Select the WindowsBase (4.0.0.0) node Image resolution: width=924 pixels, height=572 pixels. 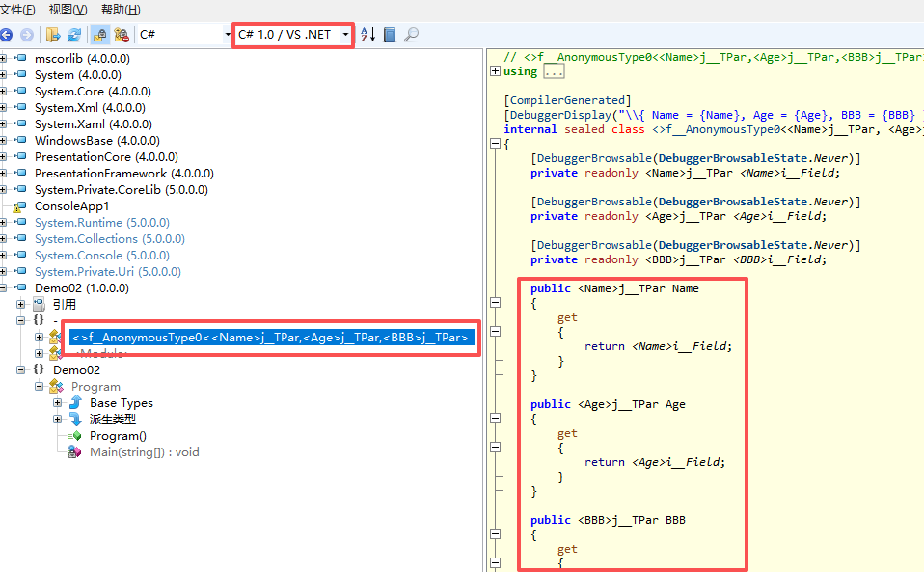tap(97, 140)
